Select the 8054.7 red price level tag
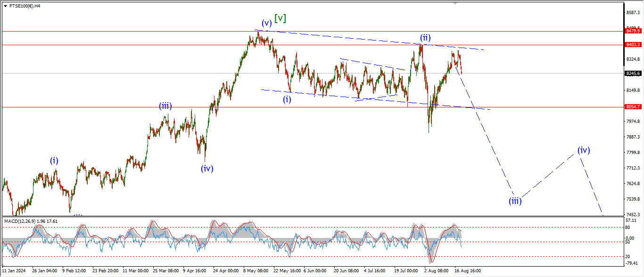644x277 pixels. tap(633, 107)
